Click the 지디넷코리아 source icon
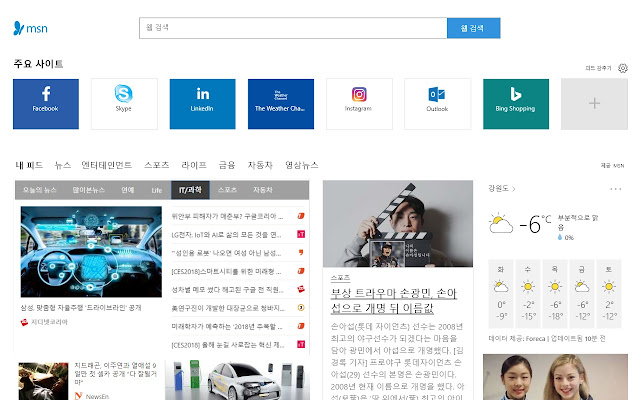This screenshot has height=400, width=640. [24, 322]
